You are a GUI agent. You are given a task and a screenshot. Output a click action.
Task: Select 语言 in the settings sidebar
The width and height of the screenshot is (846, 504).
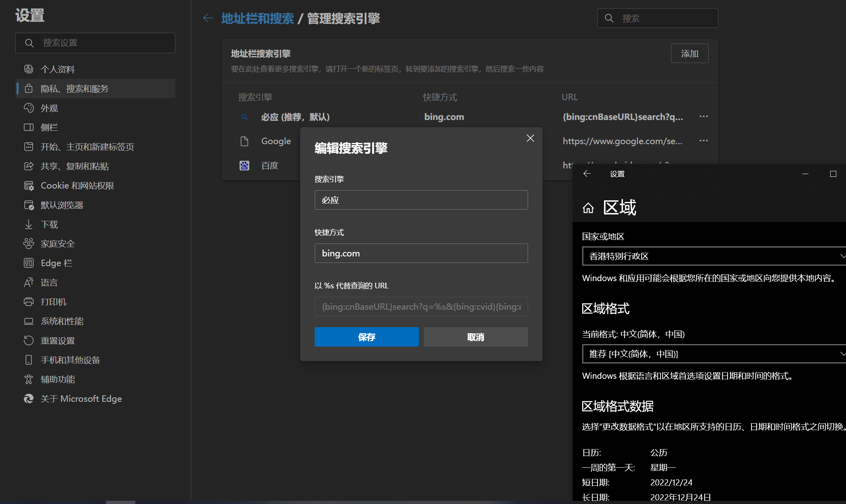(x=48, y=282)
